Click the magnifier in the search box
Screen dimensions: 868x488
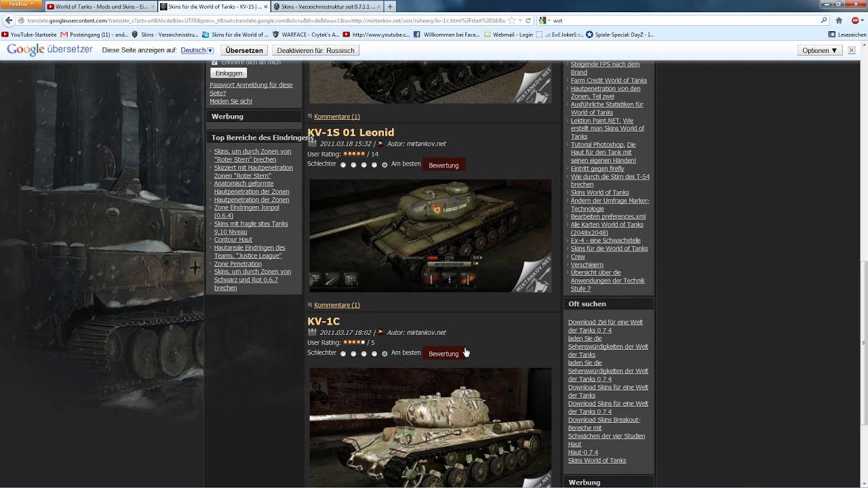click(824, 20)
